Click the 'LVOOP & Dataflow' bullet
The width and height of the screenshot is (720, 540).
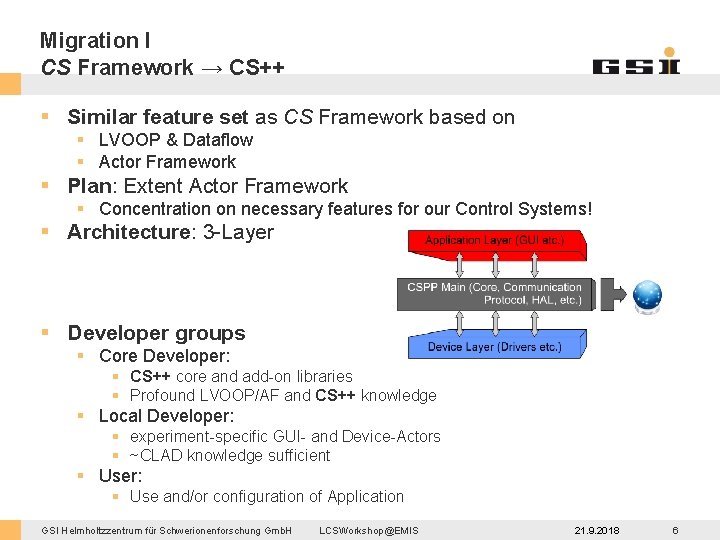pos(176,140)
